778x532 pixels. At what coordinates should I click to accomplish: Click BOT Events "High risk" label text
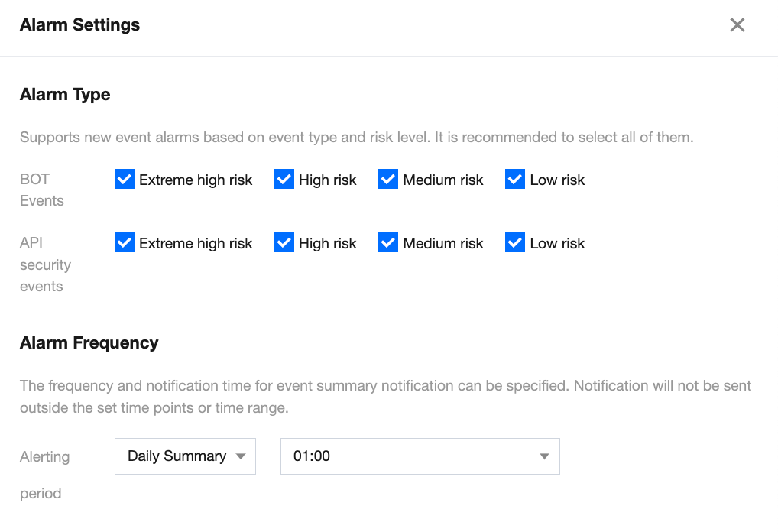[328, 180]
